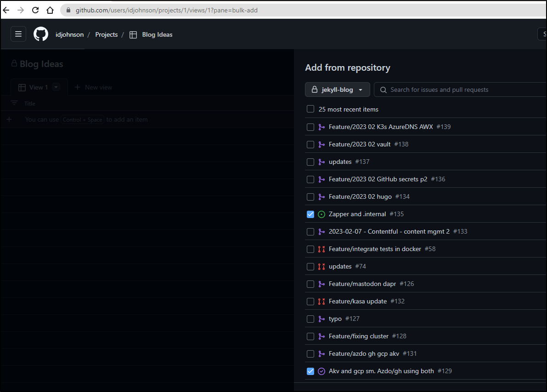
Task: Reload the page using refresh icon
Action: [x=35, y=10]
